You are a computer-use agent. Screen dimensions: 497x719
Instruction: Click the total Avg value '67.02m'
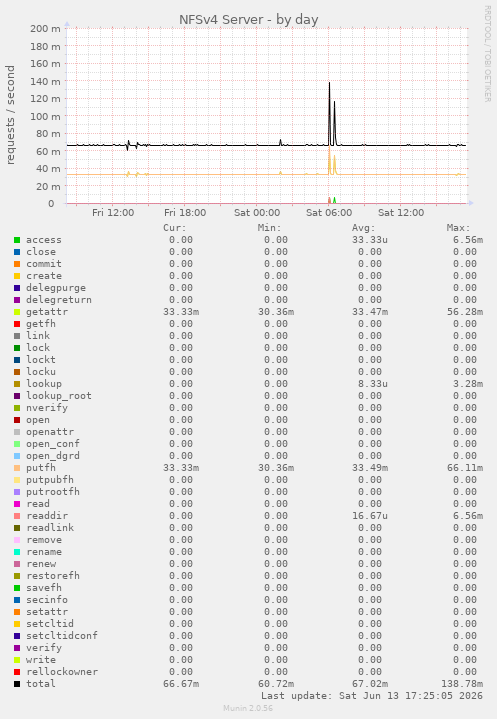pyautogui.click(x=370, y=684)
